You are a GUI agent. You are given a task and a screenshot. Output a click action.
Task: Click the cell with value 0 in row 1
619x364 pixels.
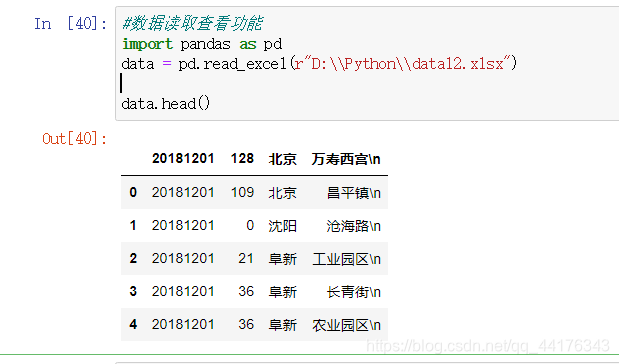pyautogui.click(x=250, y=225)
